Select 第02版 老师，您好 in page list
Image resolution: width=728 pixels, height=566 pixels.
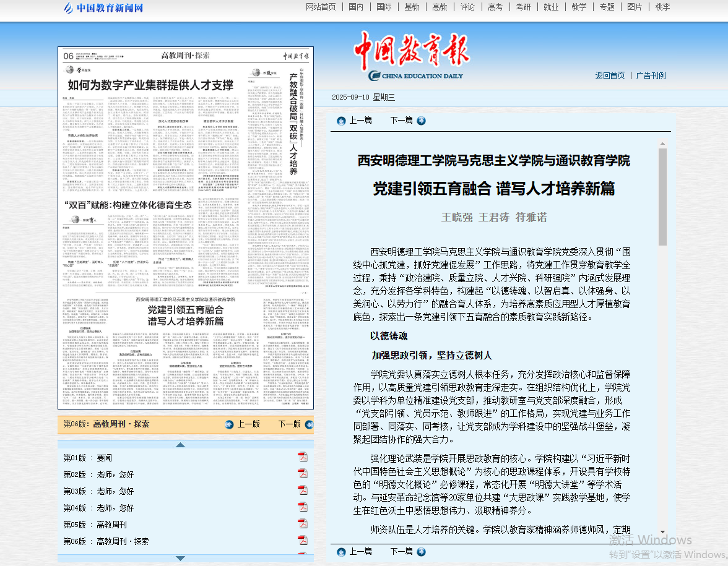[x=98, y=474]
